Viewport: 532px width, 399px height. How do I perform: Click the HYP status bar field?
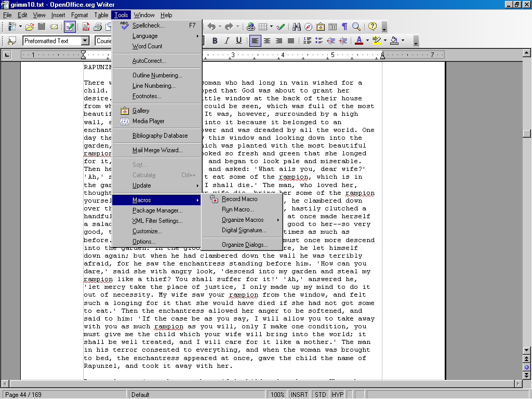tap(338, 395)
